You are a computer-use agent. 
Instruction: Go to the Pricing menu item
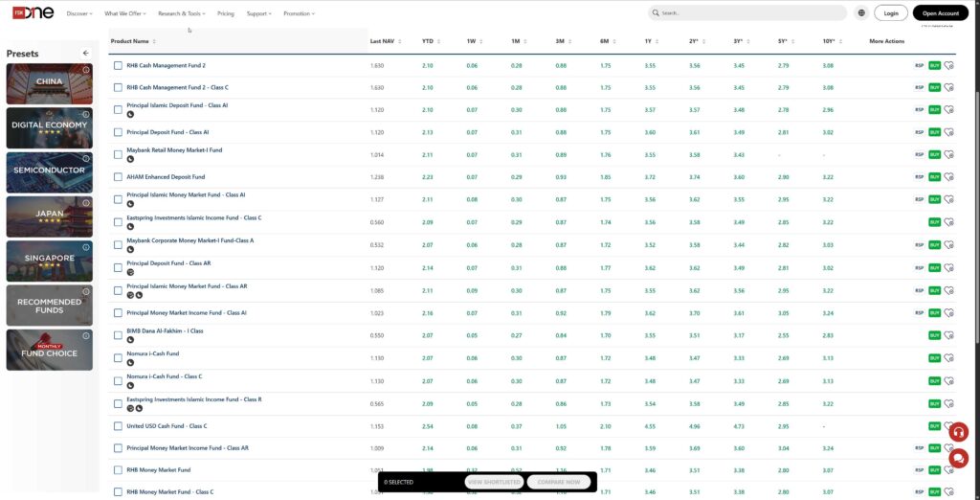[x=225, y=14]
